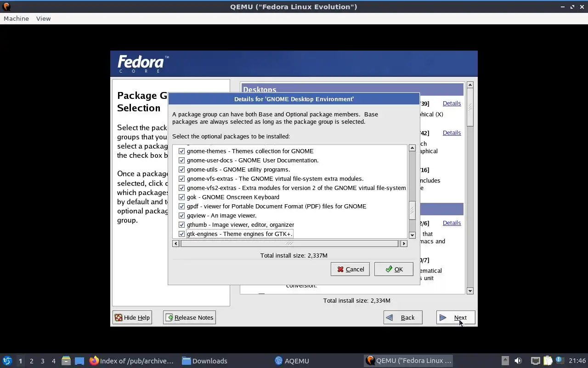This screenshot has width=588, height=368.
Task: Open the Downloads folder taskbar entry
Action: point(205,361)
